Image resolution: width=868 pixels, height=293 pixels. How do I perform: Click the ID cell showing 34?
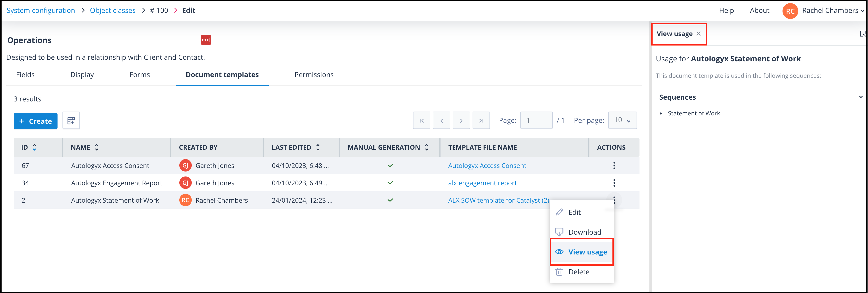25,183
